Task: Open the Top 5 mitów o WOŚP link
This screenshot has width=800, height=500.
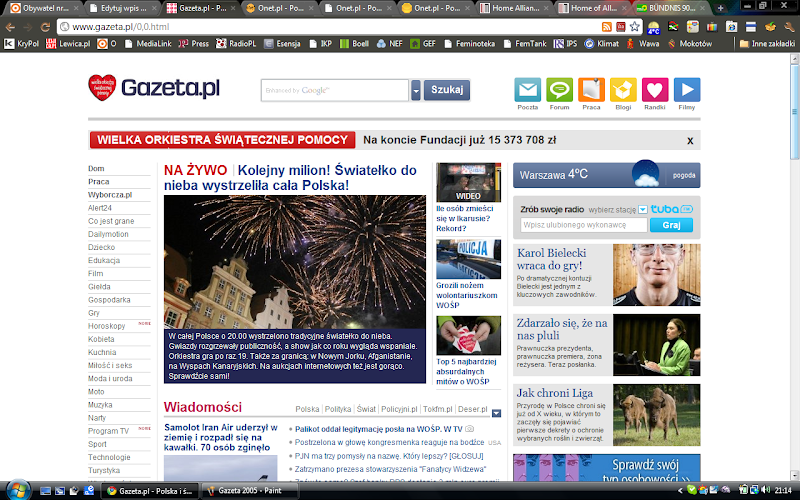Action: coord(466,371)
